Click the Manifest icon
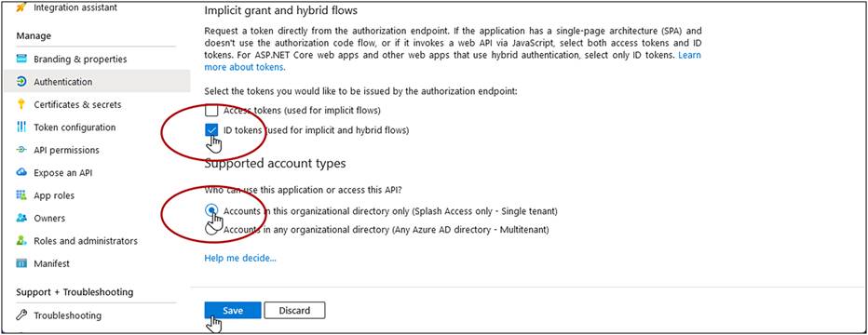The image size is (868, 335). pos(21,263)
